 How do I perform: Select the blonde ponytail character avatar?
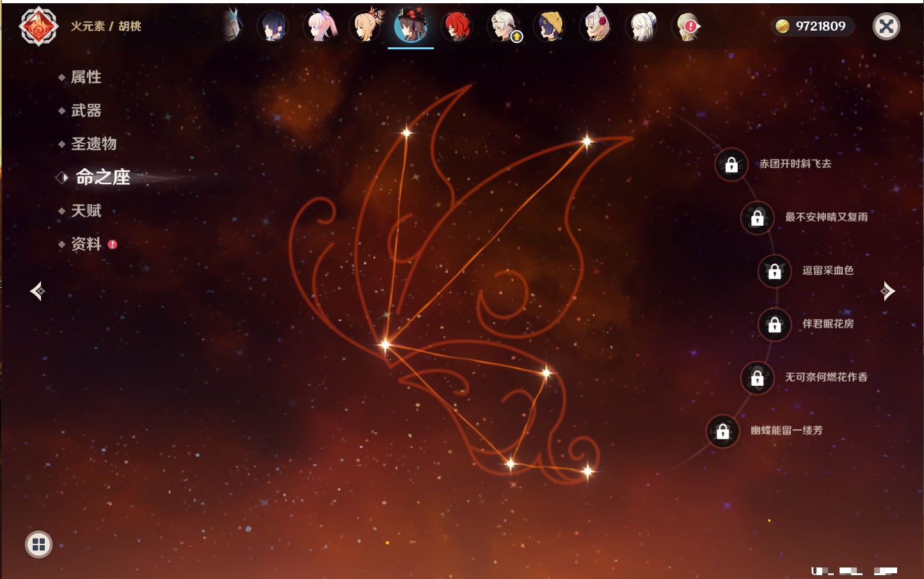365,26
